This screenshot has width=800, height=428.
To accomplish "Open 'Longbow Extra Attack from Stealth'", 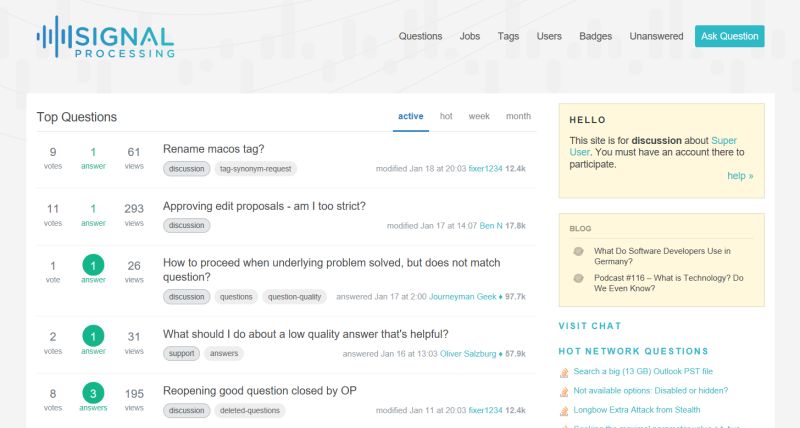I will (x=637, y=410).
